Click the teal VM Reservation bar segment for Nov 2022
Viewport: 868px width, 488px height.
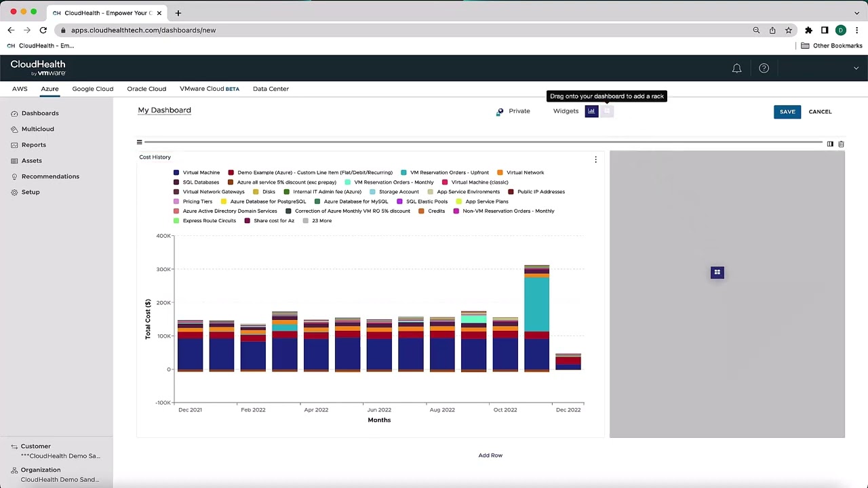(x=536, y=304)
